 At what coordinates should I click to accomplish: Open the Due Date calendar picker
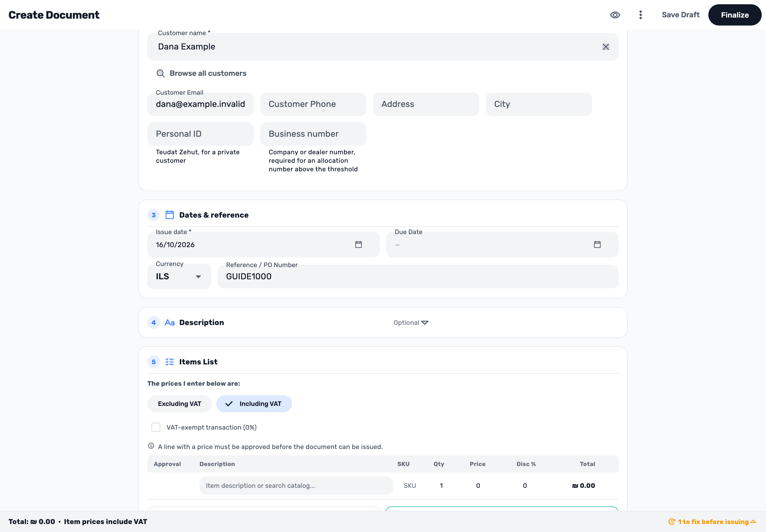pos(597,245)
